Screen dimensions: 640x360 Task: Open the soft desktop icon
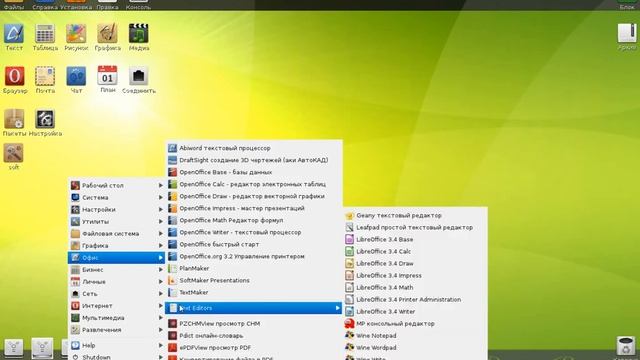(x=13, y=153)
